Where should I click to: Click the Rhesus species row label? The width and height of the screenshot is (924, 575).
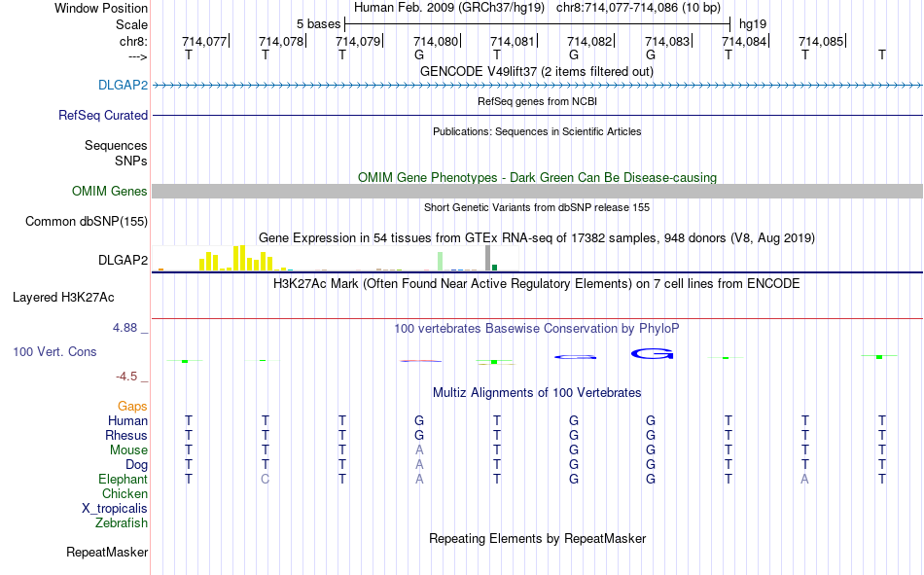click(126, 435)
